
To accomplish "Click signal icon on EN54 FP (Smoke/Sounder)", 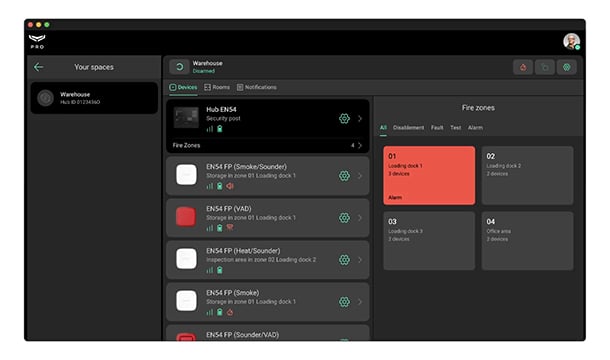I will tap(210, 186).
